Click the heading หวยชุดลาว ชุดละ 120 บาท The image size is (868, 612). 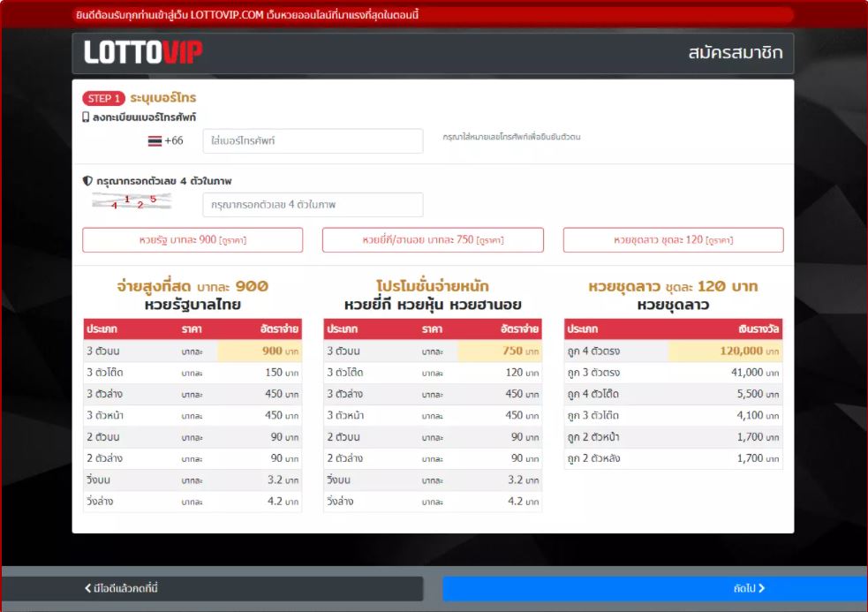(673, 286)
